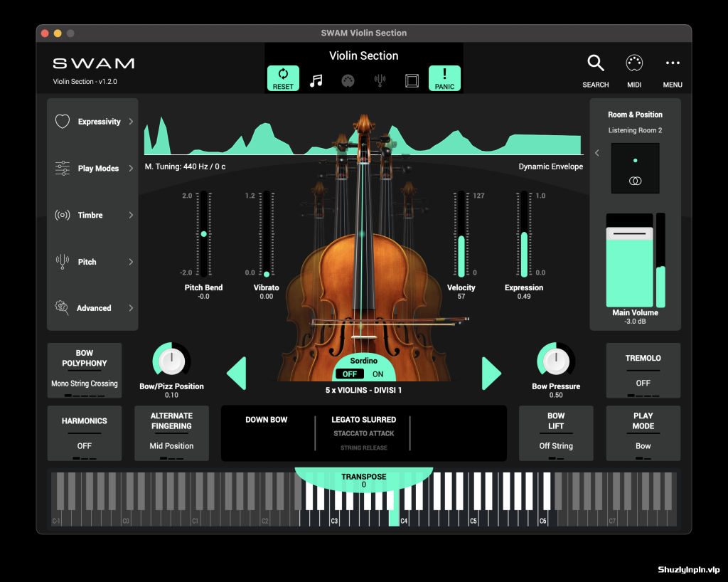Click the Vibrato slider handle

(267, 274)
